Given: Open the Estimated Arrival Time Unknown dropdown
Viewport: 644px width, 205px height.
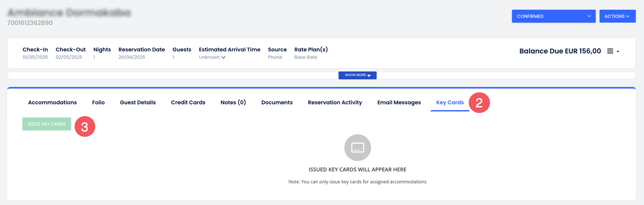Looking at the screenshot, I should tap(212, 57).
